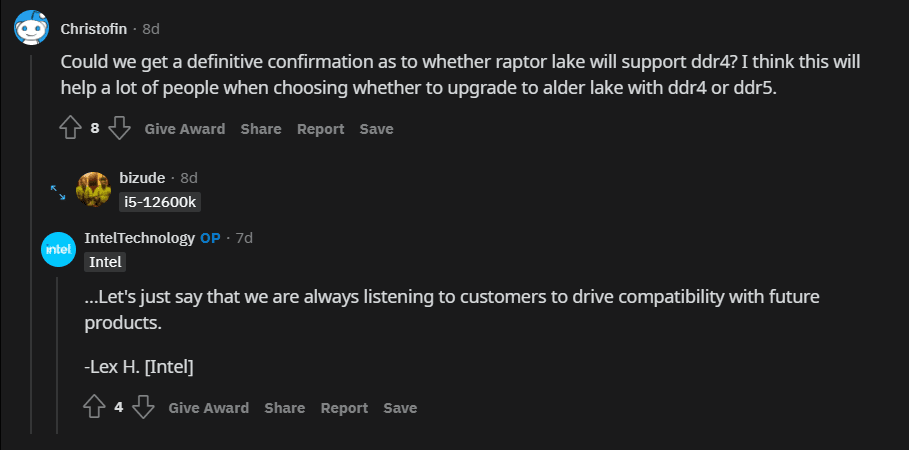Upvote Christofin's comment about raptor lake
Image resolution: width=909 pixels, height=450 pixels.
click(x=70, y=128)
